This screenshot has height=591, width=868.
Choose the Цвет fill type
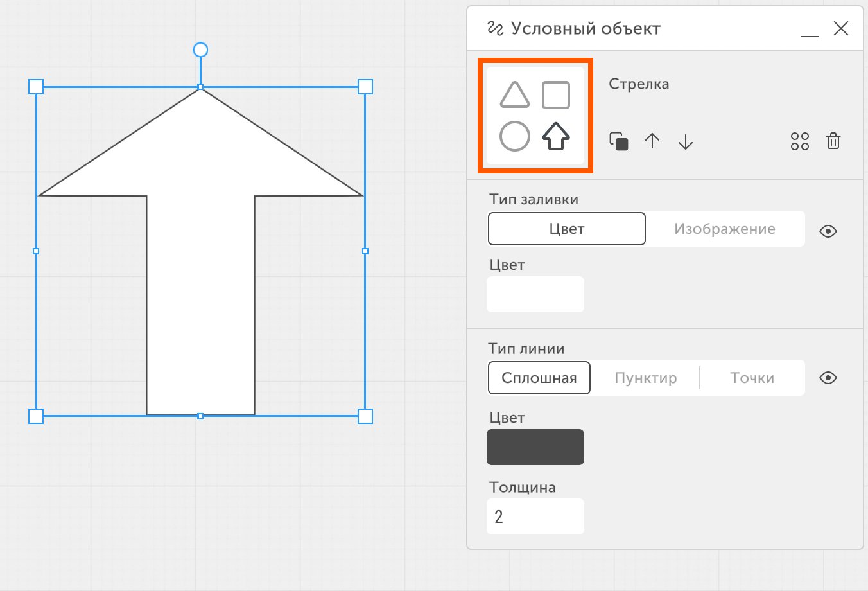point(567,229)
